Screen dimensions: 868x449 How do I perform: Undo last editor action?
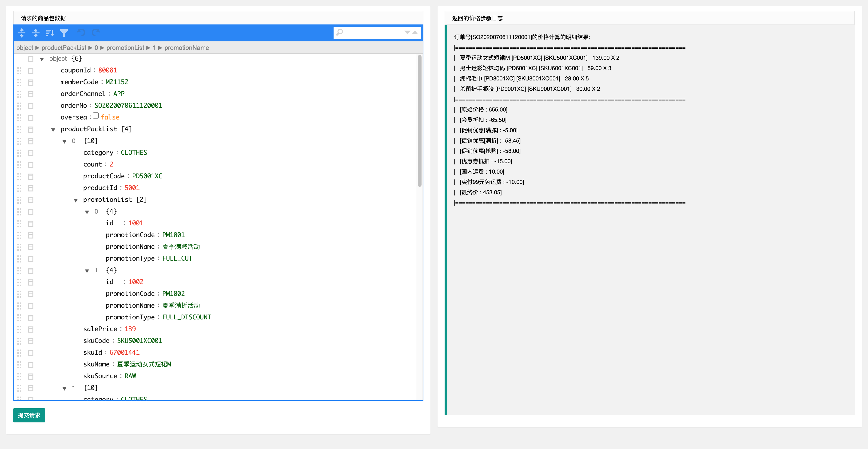(81, 33)
